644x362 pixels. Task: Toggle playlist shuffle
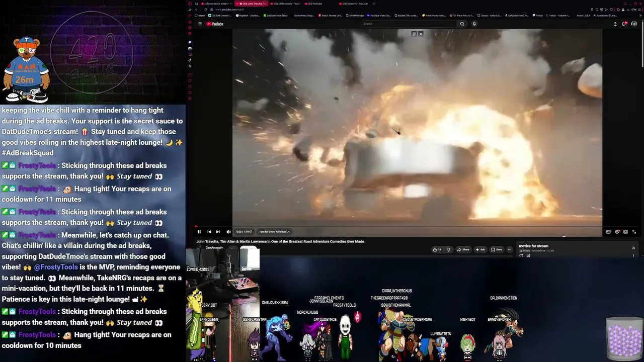click(528, 256)
